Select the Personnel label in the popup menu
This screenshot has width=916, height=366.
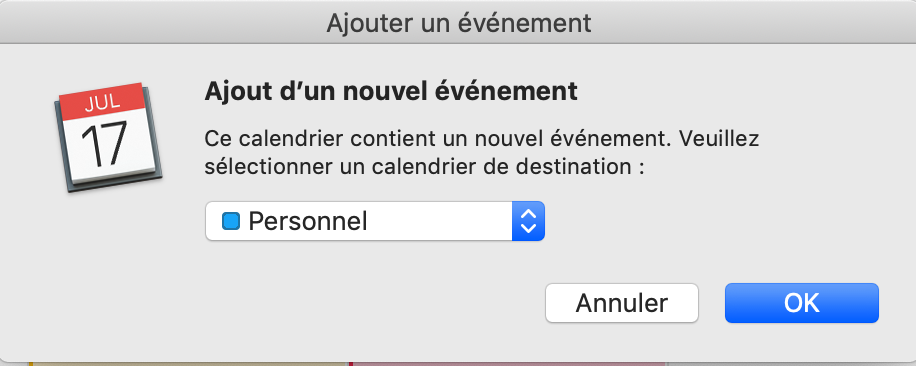[x=308, y=222]
